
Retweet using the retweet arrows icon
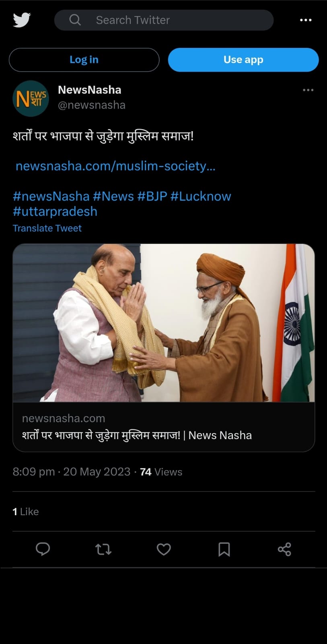coord(103,549)
